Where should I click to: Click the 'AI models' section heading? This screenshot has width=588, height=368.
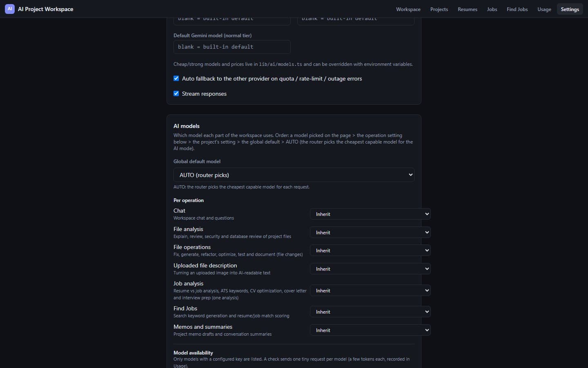(x=187, y=126)
